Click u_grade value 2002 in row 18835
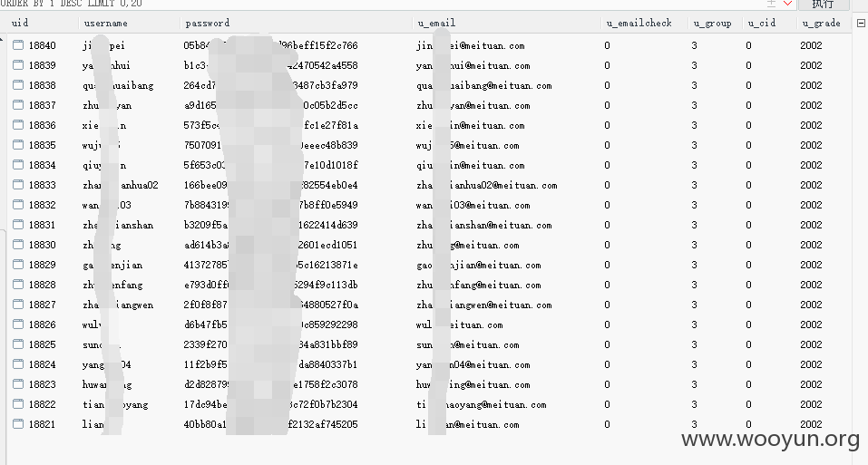The height and width of the screenshot is (465, 868). coord(811,145)
